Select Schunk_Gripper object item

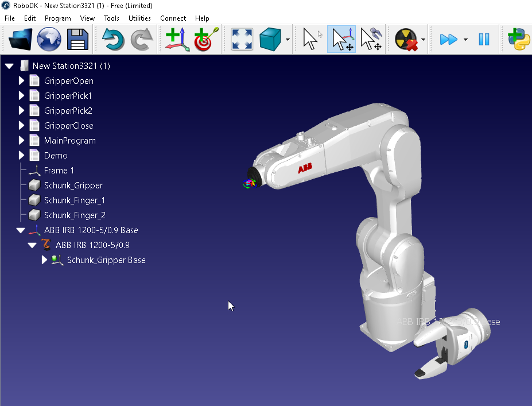pos(73,185)
